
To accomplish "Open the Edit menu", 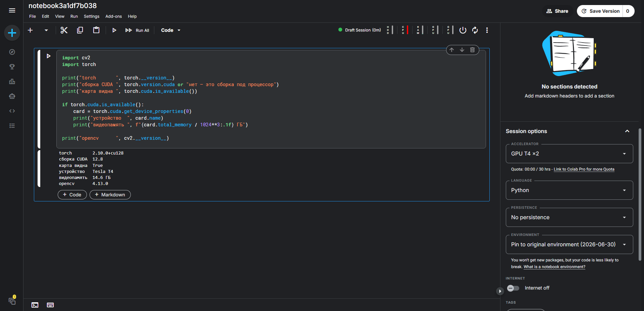I will tap(45, 16).
